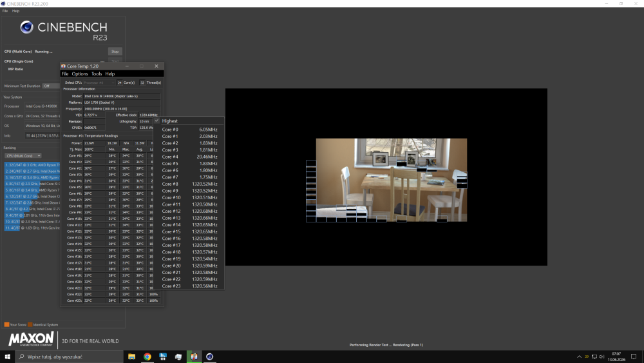Launch Google Chrome from the taskbar

pos(147,357)
